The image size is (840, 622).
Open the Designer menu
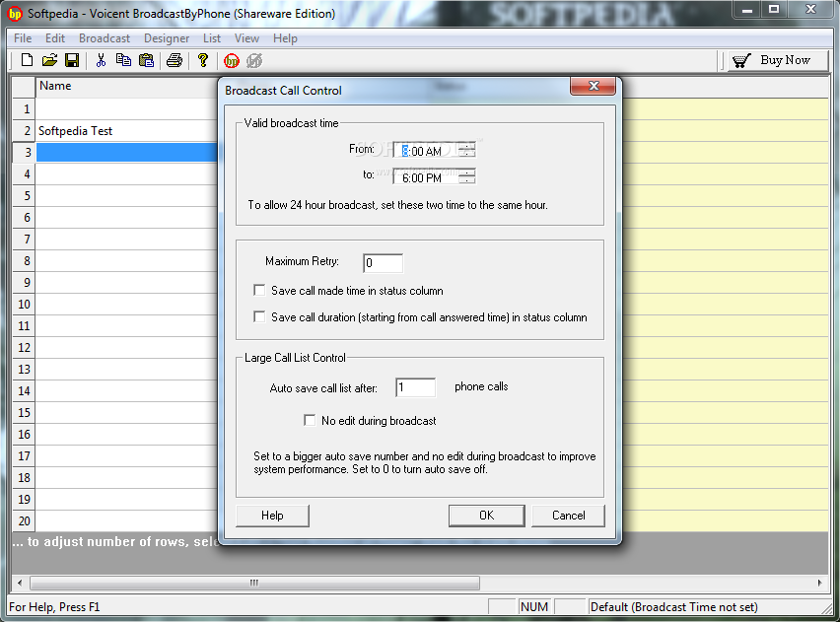coord(167,38)
